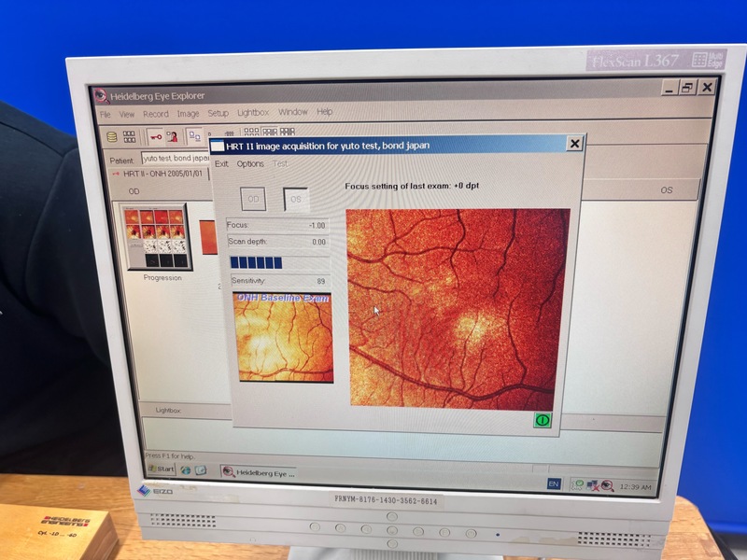Open the Exit menu in acquisition dialog
Image resolution: width=747 pixels, height=560 pixels.
[221, 164]
